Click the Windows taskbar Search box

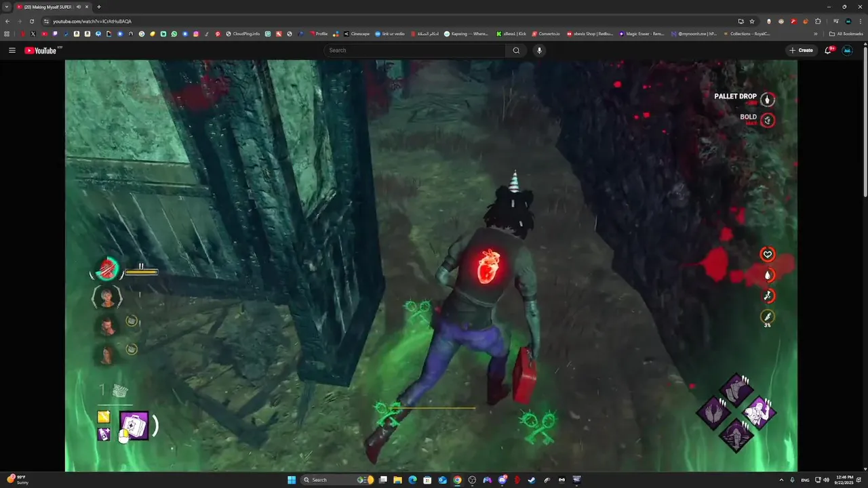(x=337, y=480)
